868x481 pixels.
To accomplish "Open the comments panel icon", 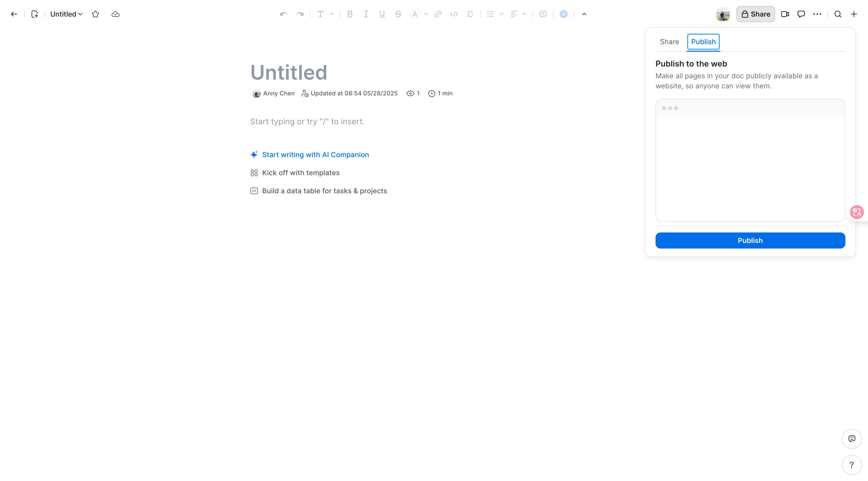I will click(x=801, y=14).
